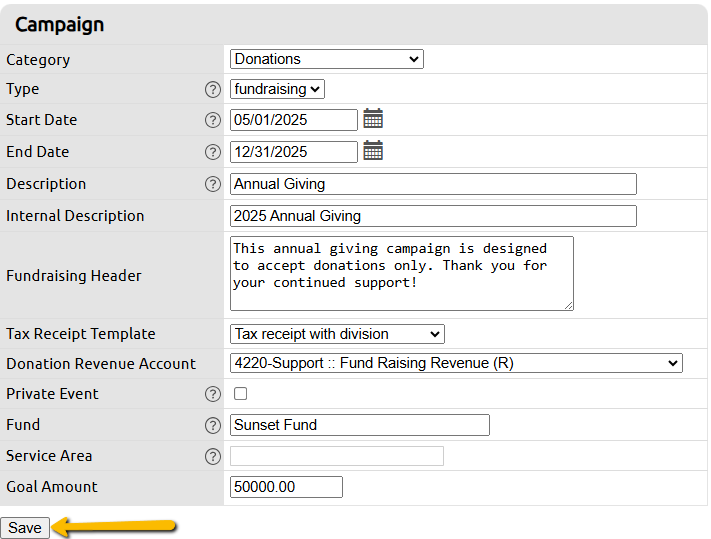
Task: Focus the Start Date input field
Action: tap(293, 120)
